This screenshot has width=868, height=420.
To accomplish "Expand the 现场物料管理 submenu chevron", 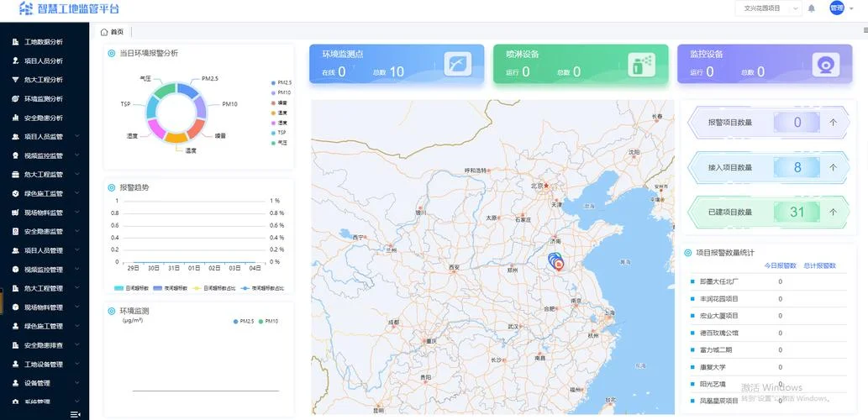I will [77, 307].
